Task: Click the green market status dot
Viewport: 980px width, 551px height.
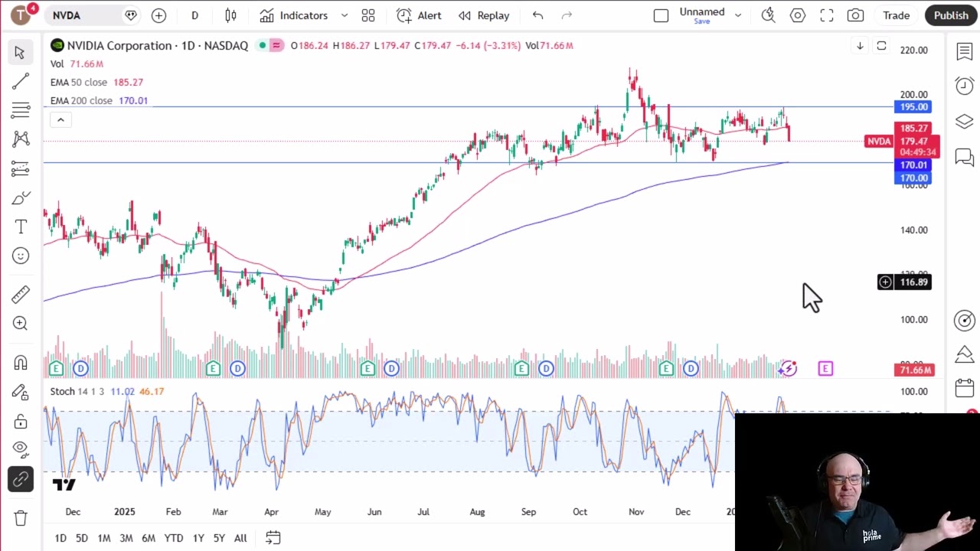Action: [x=262, y=46]
